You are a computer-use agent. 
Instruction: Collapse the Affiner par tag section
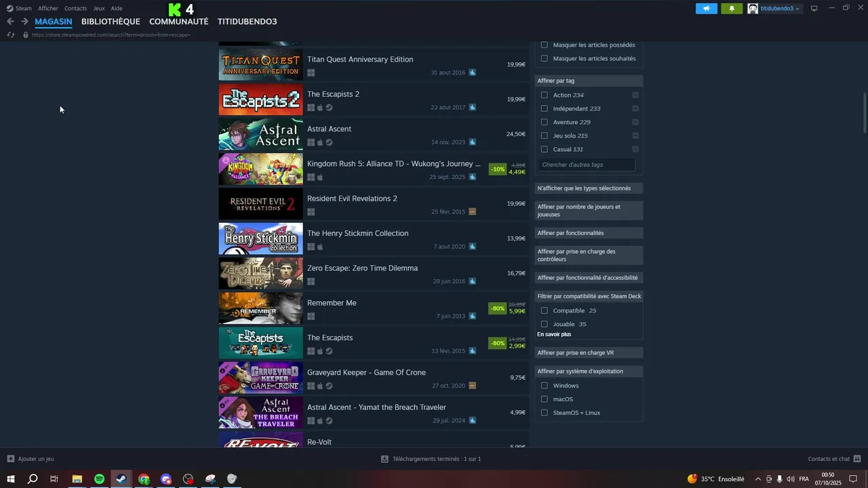point(589,81)
